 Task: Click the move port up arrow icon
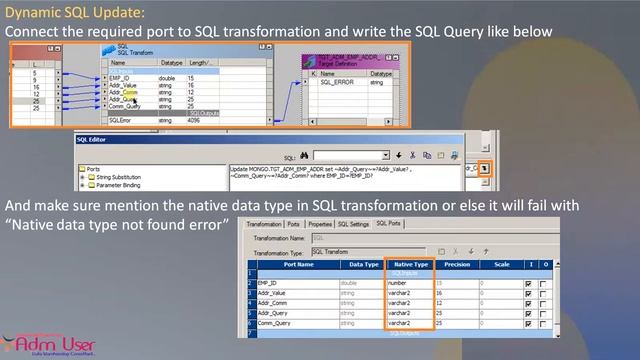[486, 252]
